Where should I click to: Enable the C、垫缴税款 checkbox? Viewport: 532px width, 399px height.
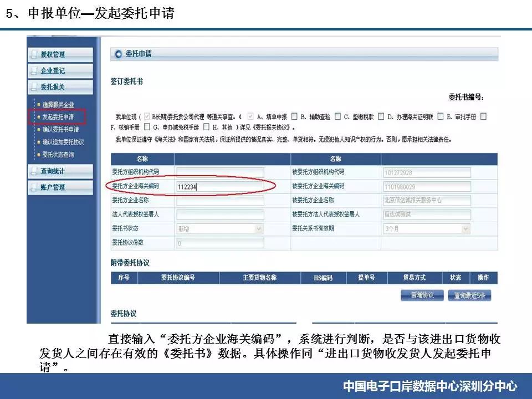(337, 117)
